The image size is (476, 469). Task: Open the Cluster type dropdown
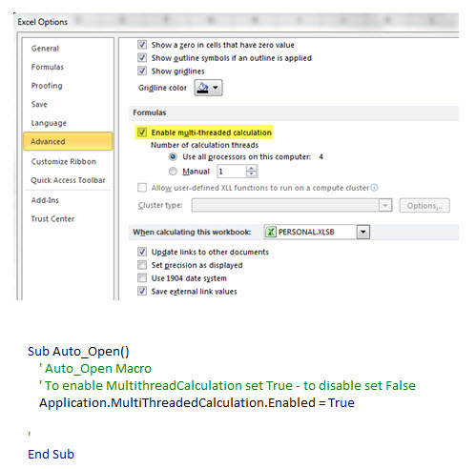pyautogui.click(x=385, y=205)
